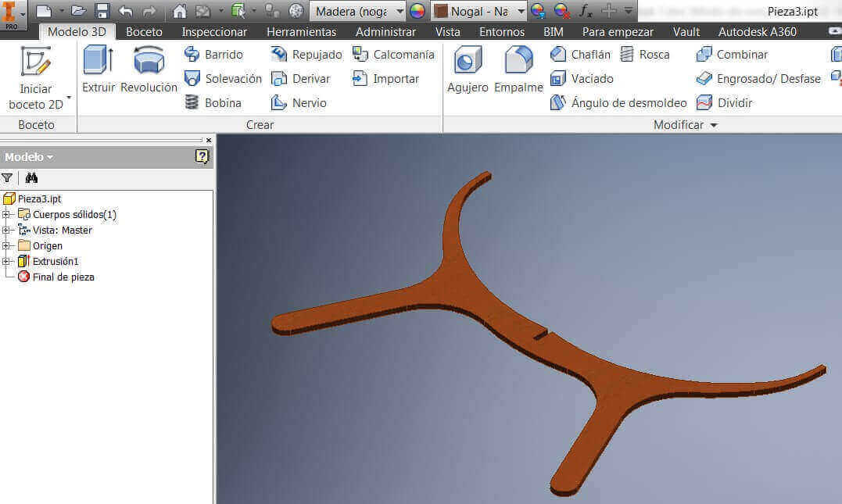Click the adjust appearance icon
Image resolution: width=842 pixels, height=504 pixels.
(538, 11)
